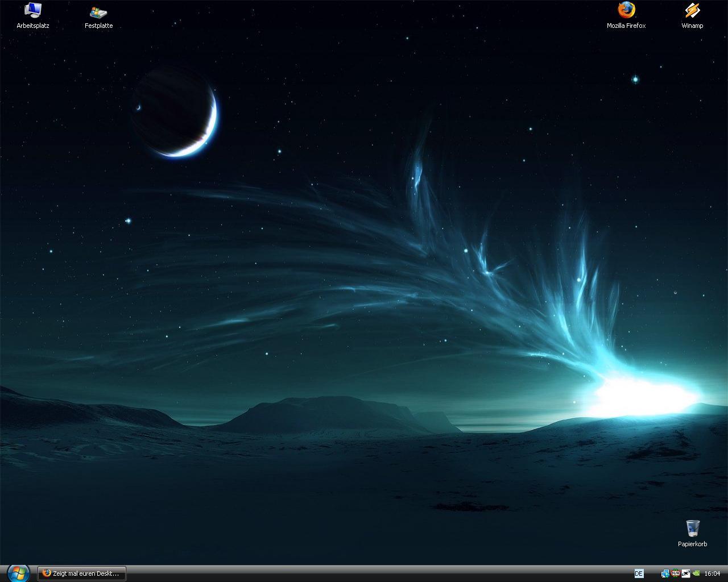728x582 pixels.
Task: Select the Winamp lightning bolt icon
Action: (692, 10)
